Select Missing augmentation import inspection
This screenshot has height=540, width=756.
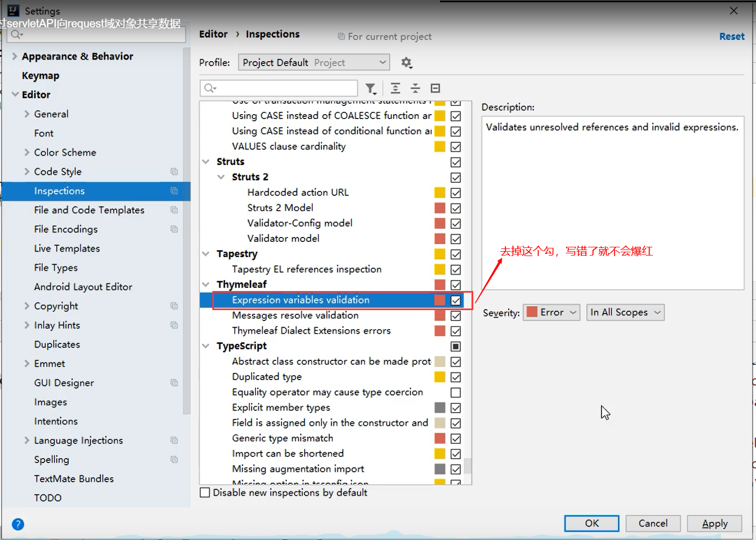point(298,469)
